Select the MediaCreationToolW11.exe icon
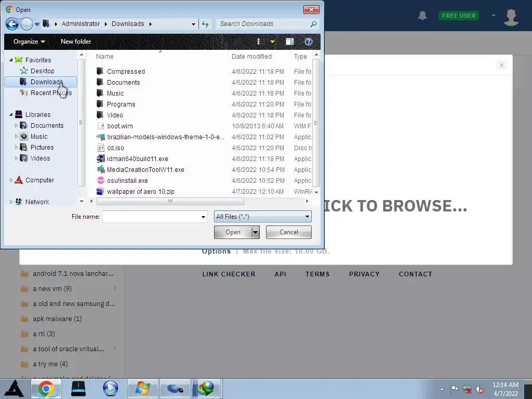 [x=100, y=169]
